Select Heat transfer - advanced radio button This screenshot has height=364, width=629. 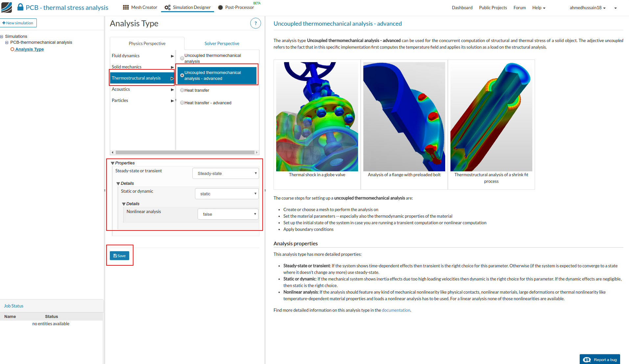click(182, 103)
